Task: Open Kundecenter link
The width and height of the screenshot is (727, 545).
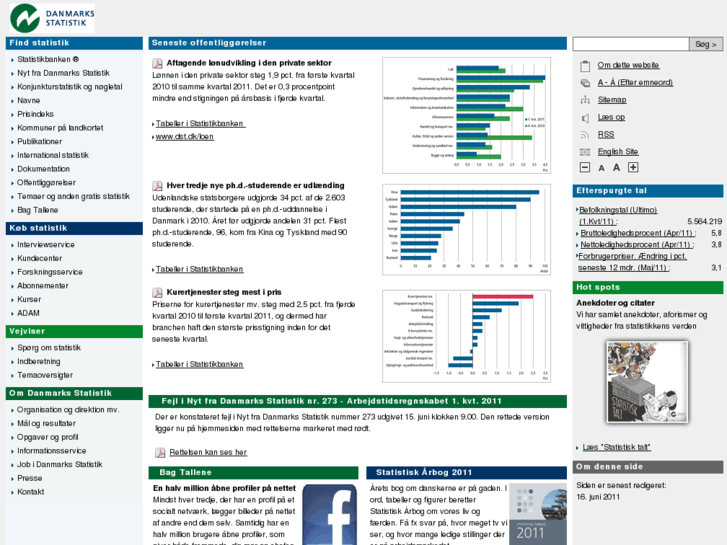Action: [x=39, y=258]
